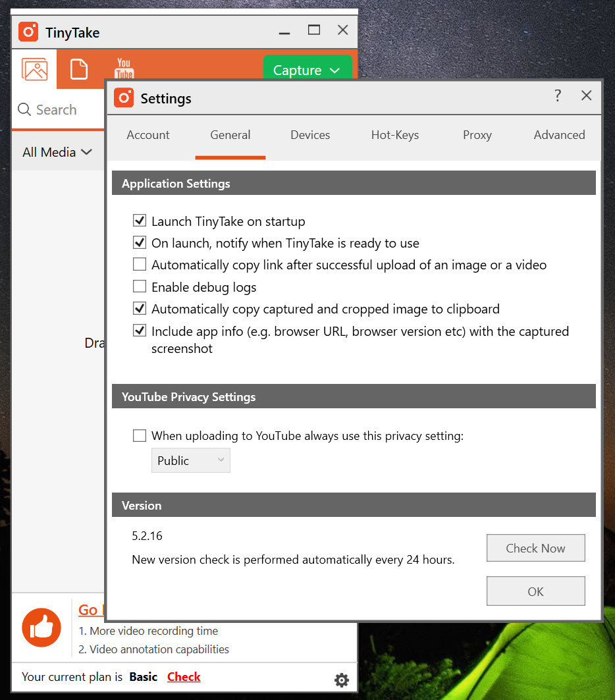
Task: Click the TinyTake logo in title bar
Action: (28, 32)
